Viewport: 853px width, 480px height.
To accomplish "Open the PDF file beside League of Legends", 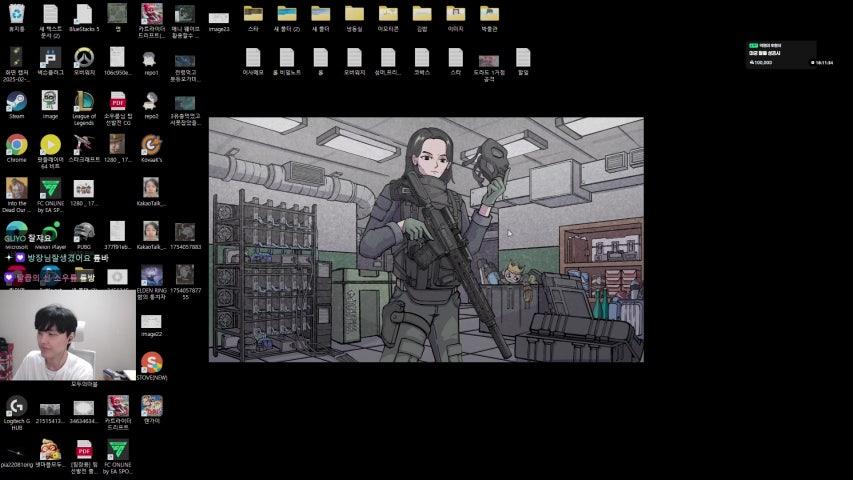I will (118, 108).
